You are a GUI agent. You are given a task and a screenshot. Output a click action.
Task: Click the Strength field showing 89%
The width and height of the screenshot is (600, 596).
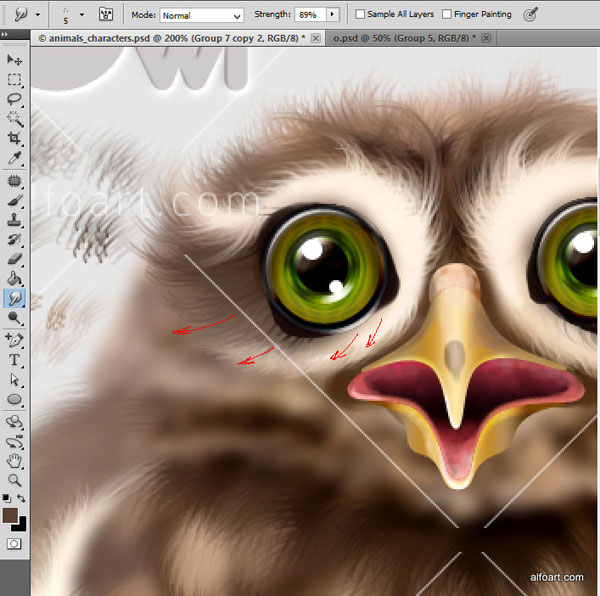coord(310,15)
